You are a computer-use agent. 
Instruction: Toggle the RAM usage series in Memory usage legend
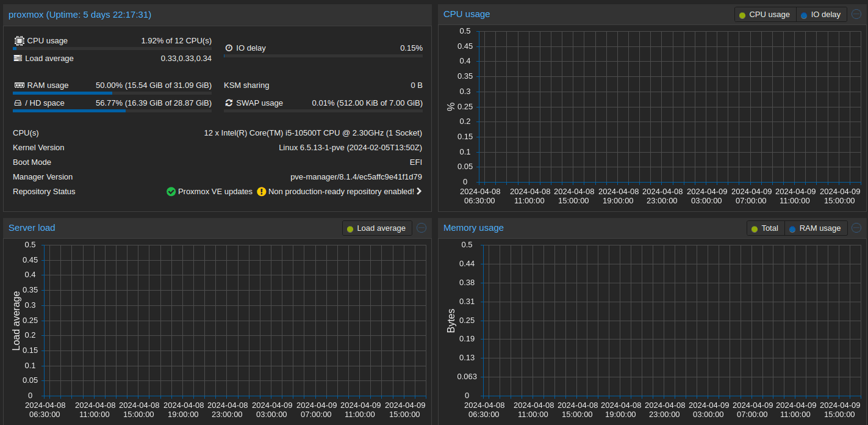tap(816, 228)
